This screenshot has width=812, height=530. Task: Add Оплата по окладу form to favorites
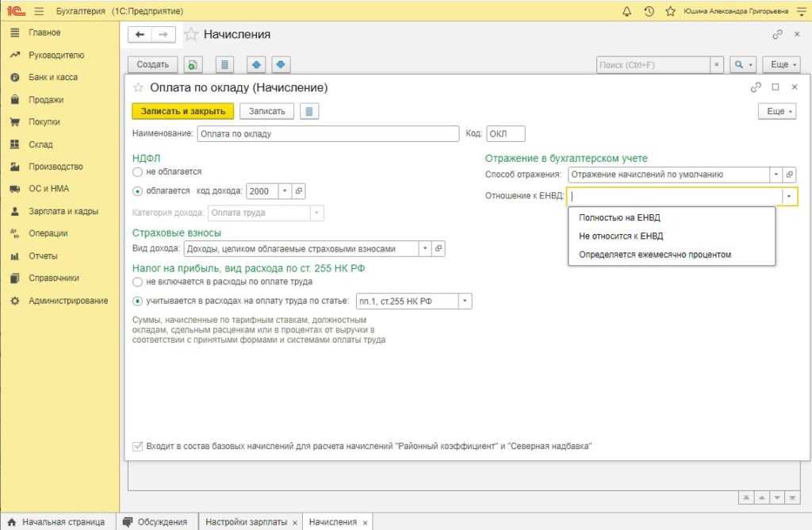[138, 87]
